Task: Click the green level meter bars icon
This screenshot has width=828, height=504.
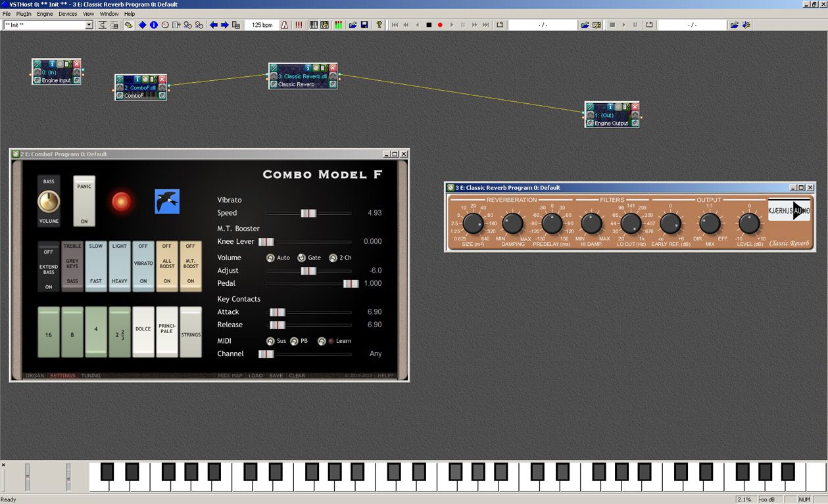Action: pyautogui.click(x=339, y=25)
